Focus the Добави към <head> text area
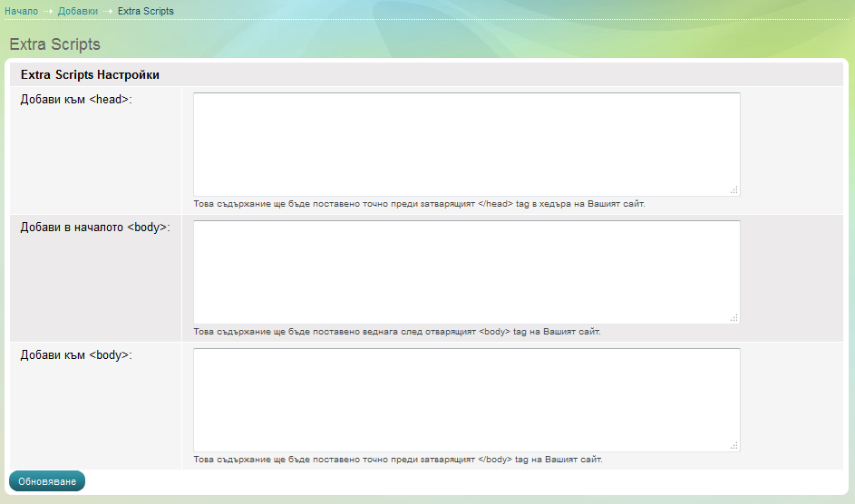Image resolution: width=855 pixels, height=504 pixels. tap(466, 143)
